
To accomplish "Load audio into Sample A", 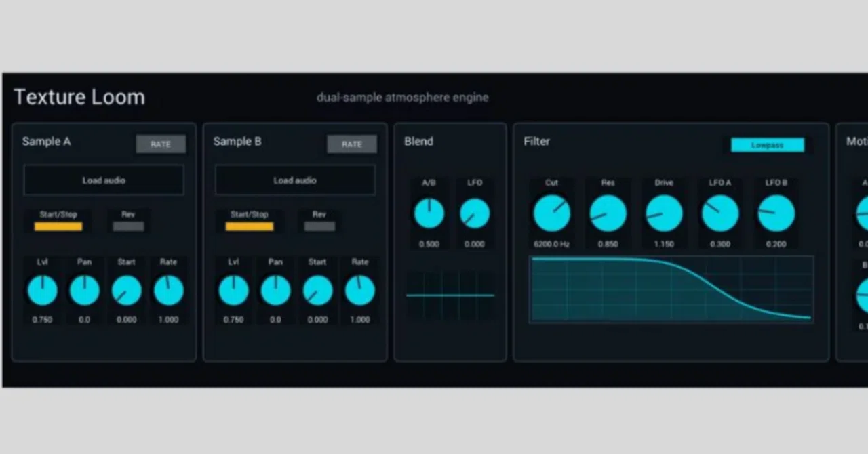I will (x=104, y=180).
